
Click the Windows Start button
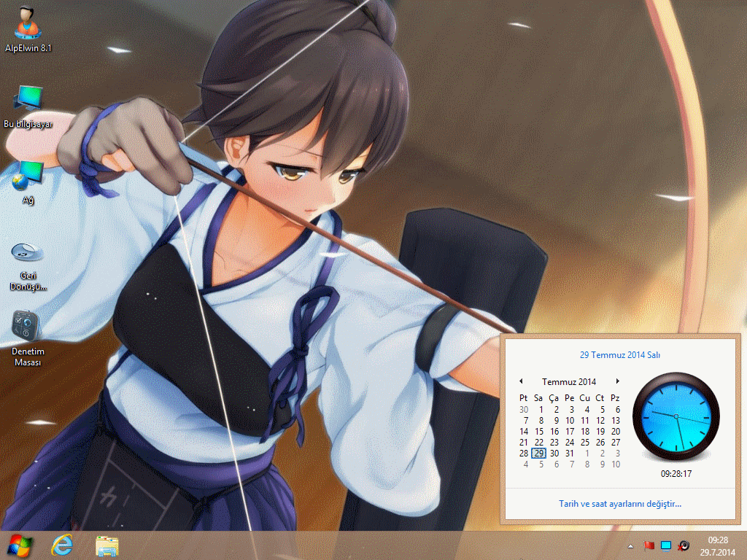point(19,545)
